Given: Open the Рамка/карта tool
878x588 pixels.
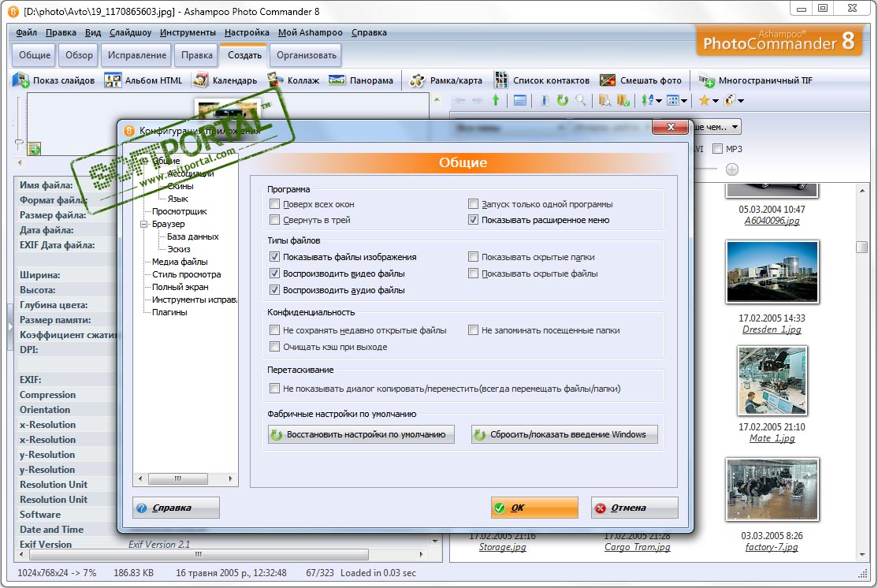Looking at the screenshot, I should tap(446, 80).
